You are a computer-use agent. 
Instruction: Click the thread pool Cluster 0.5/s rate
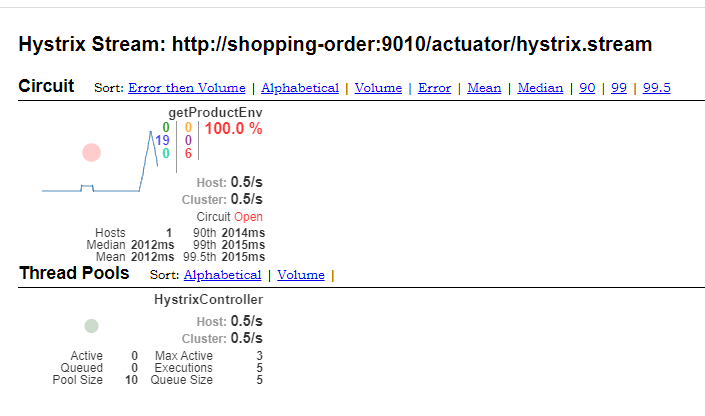tap(246, 338)
